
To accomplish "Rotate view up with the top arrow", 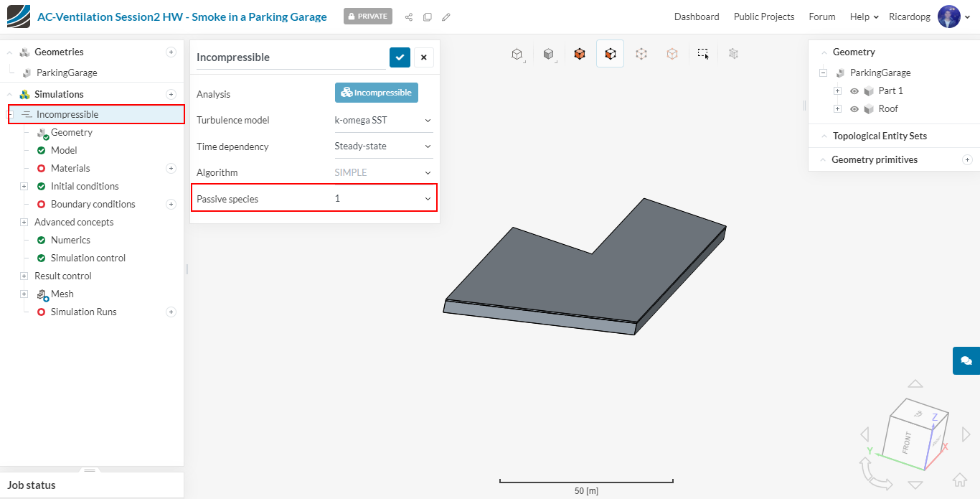I will point(915,384).
